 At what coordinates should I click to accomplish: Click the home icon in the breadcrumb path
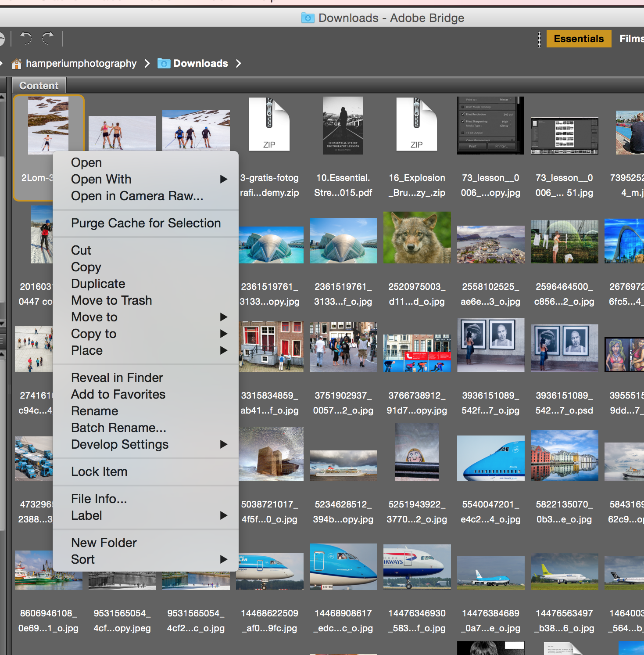17,63
